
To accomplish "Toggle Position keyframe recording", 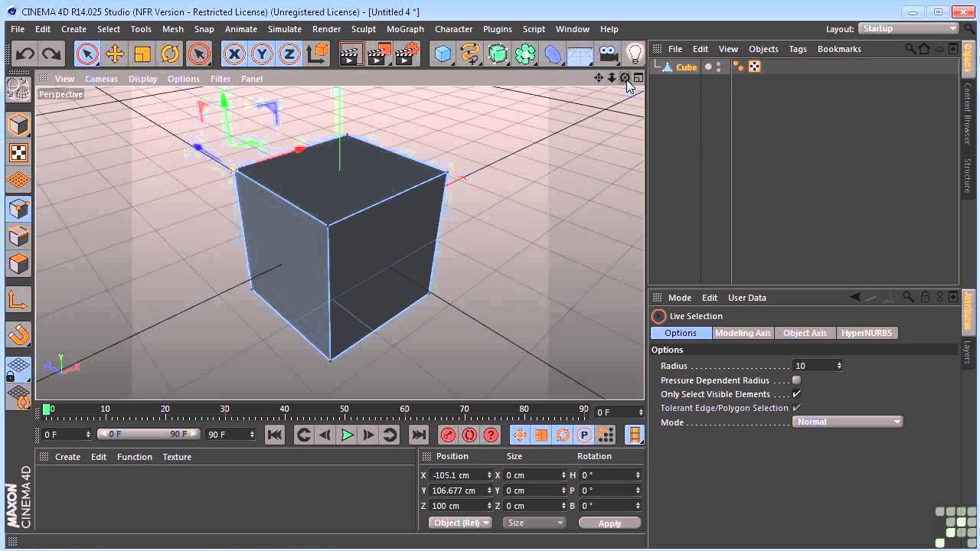I will point(520,435).
